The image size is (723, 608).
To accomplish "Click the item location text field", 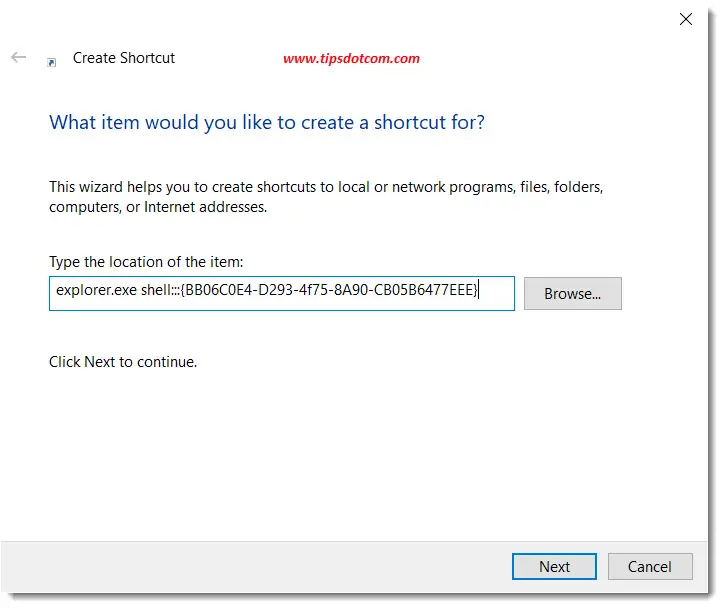I will [x=282, y=293].
